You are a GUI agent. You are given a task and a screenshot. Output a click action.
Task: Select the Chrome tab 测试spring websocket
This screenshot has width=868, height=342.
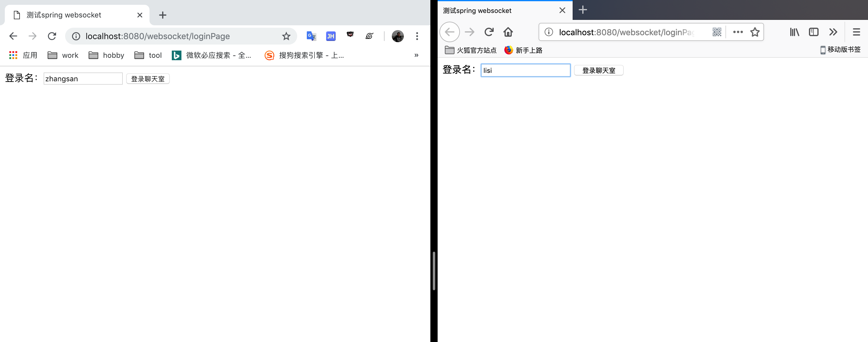tap(77, 15)
